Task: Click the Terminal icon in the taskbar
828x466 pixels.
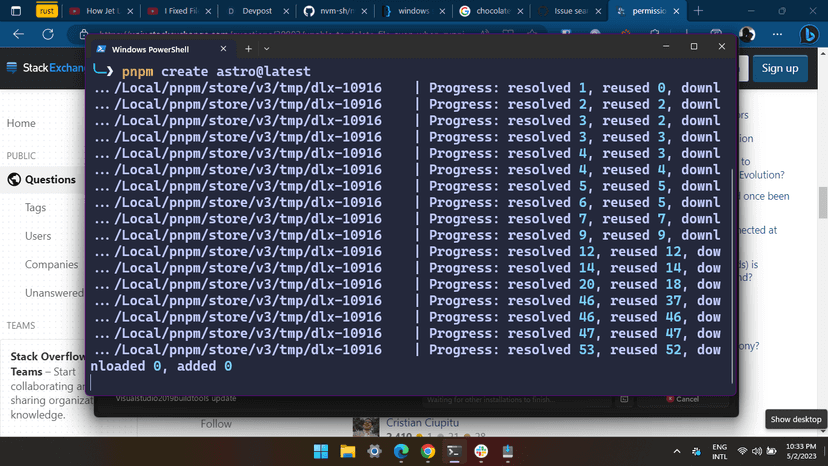Action: pos(455,451)
